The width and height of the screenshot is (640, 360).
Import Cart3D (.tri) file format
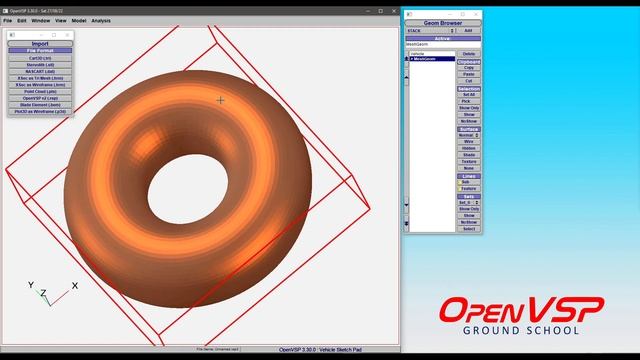40,58
